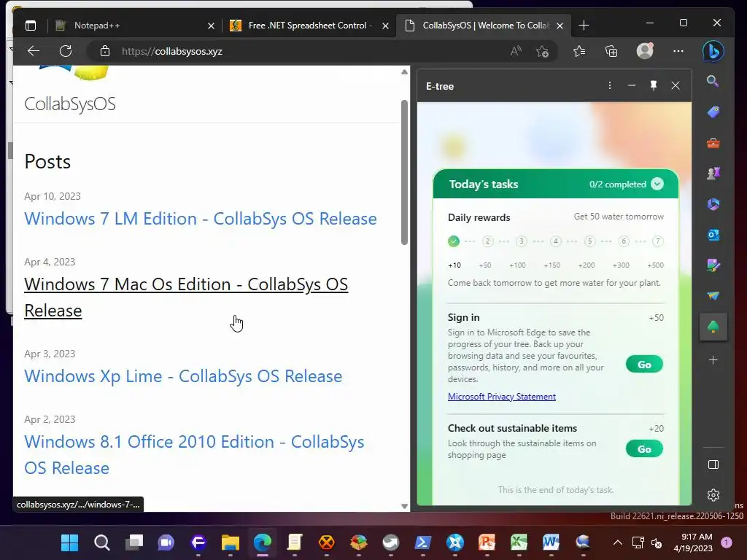Image resolution: width=747 pixels, height=560 pixels.
Task: View site information lock icon
Action: (105, 51)
